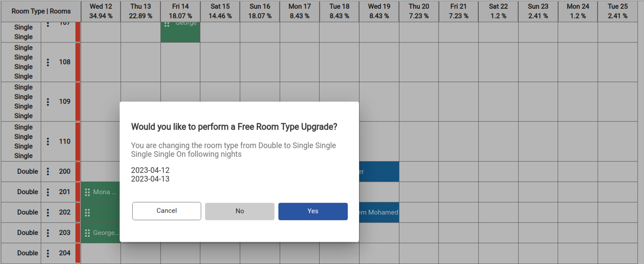This screenshot has width=644, height=264.
Task: Click the drag handle on room 202's green booking
Action: pos(88,212)
